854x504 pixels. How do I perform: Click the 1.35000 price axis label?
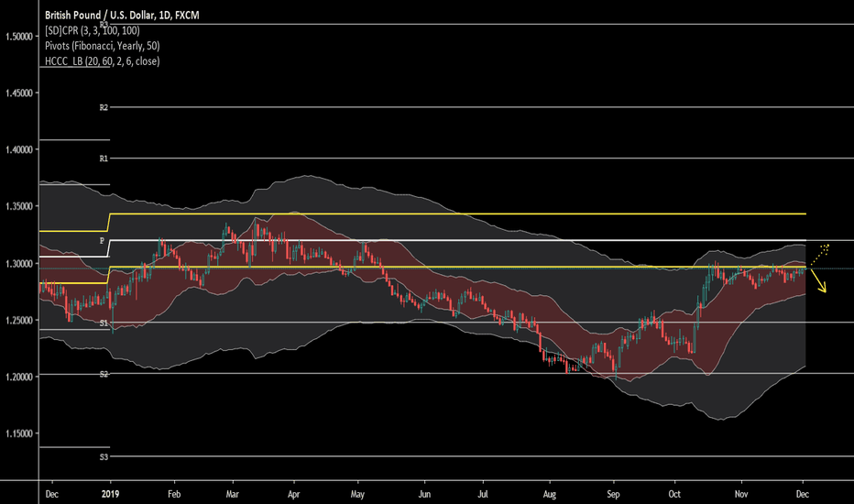pos(20,207)
